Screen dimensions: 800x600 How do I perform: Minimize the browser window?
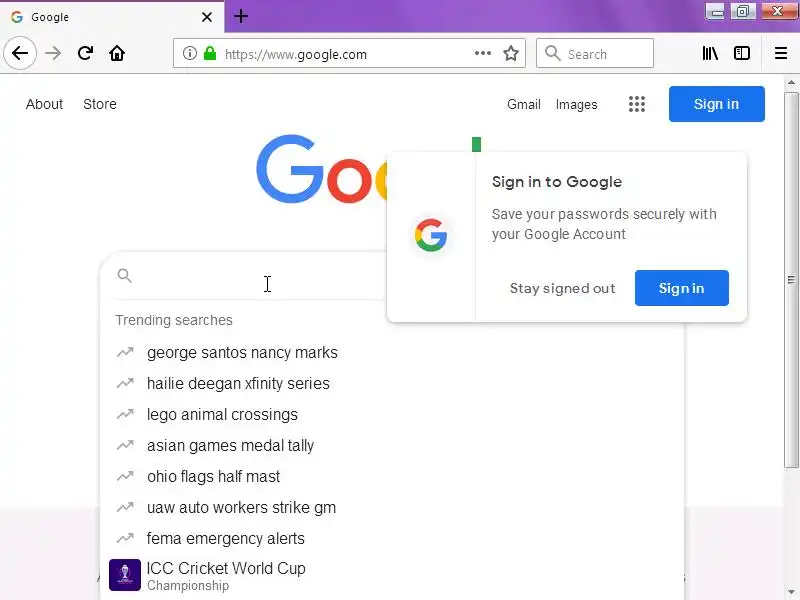(716, 11)
